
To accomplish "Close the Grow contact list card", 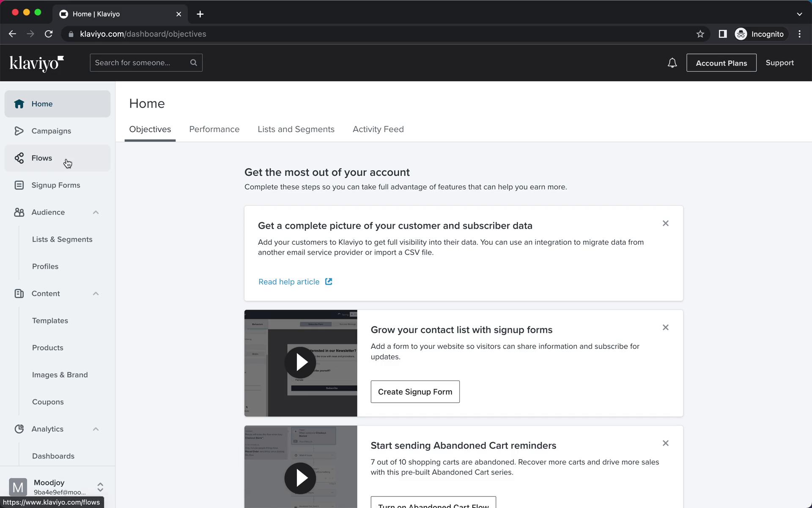I will coord(665,327).
